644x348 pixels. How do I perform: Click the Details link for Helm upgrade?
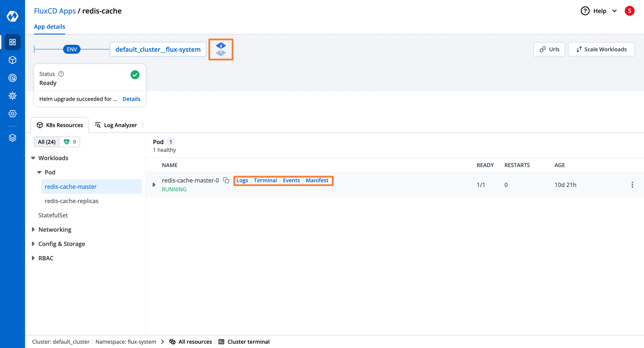[x=131, y=99]
